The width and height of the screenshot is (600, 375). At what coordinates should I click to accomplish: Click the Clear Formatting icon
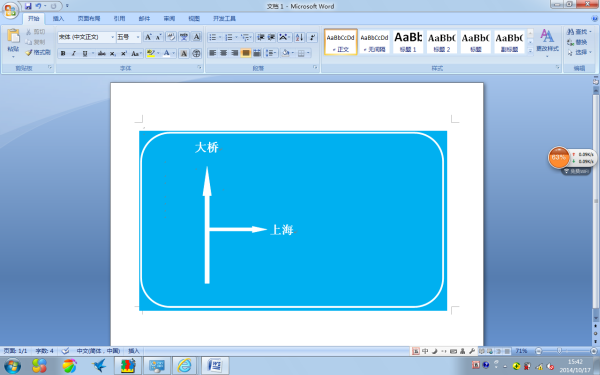click(x=171, y=37)
